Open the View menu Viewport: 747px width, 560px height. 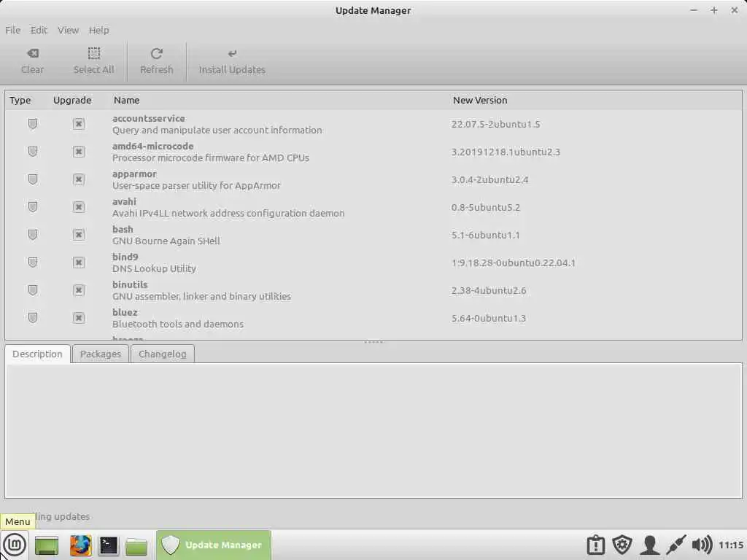[68, 30]
